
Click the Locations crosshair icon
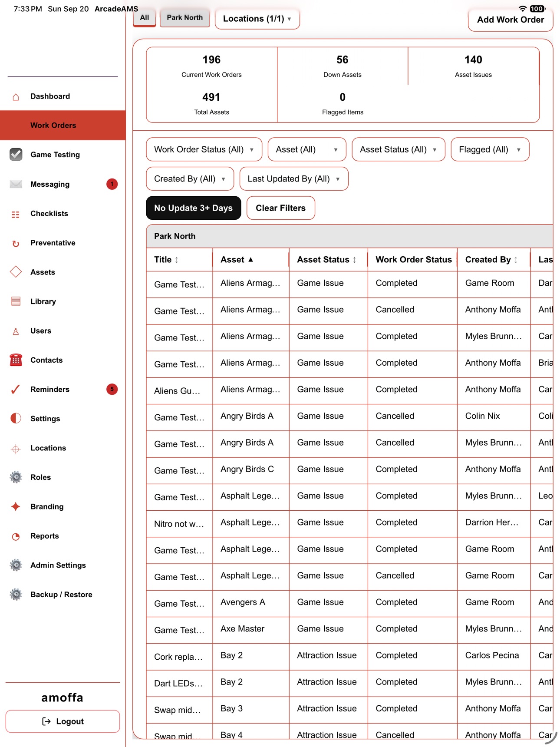16,448
